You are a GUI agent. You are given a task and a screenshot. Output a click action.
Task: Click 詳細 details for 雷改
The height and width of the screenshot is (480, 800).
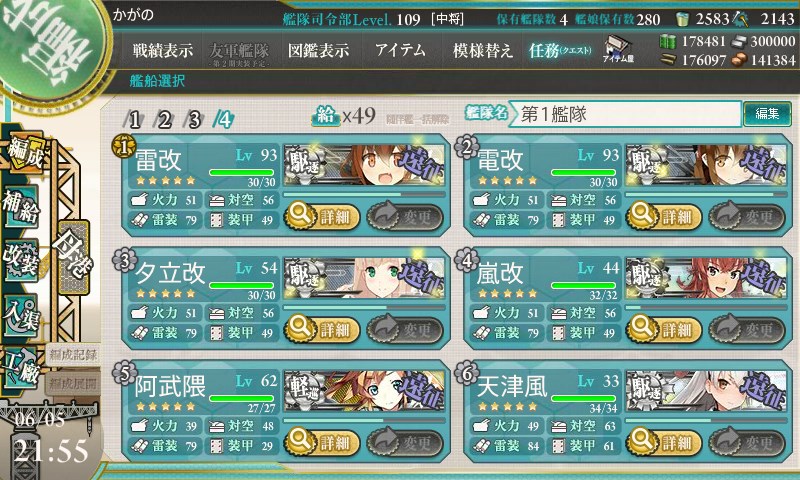point(322,217)
